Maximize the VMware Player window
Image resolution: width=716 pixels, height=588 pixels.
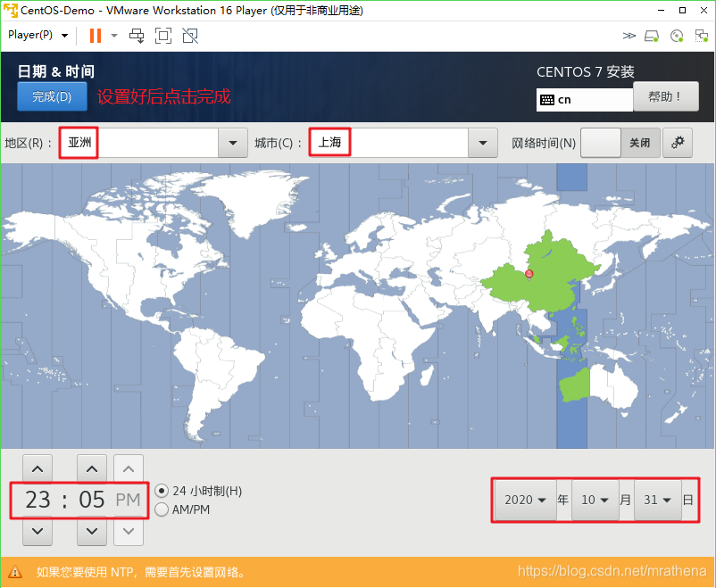point(683,10)
